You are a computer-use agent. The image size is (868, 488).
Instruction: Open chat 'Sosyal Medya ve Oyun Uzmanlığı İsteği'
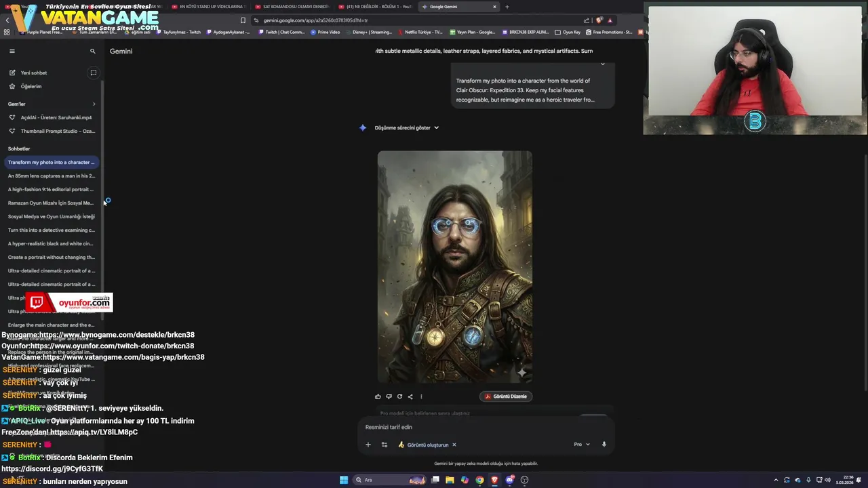point(51,216)
